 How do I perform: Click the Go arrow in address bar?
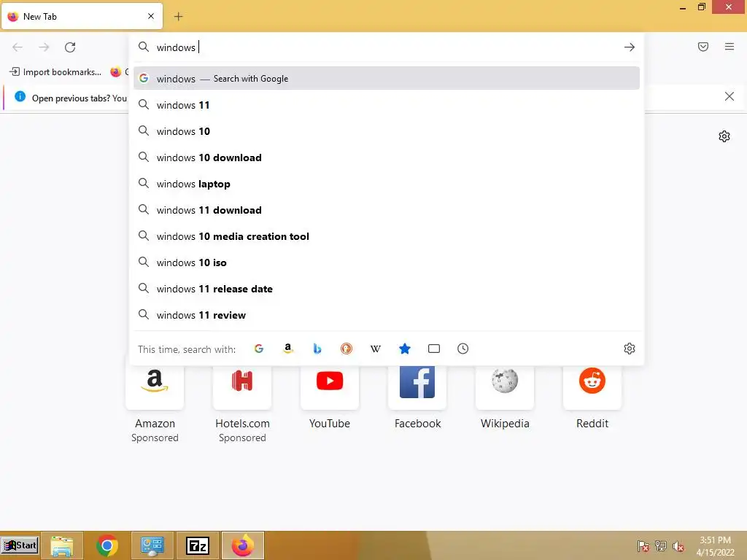(630, 47)
